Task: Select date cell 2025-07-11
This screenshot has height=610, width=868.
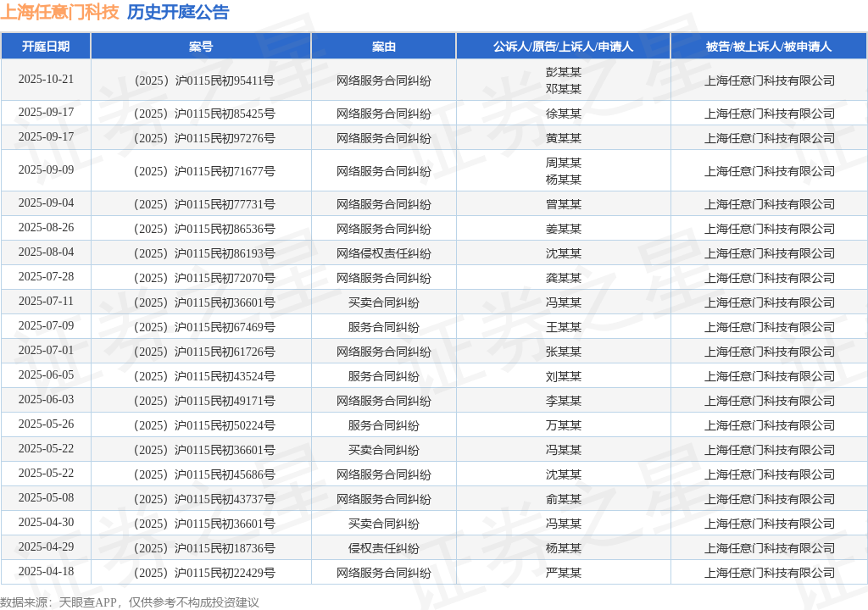Action: (x=46, y=301)
